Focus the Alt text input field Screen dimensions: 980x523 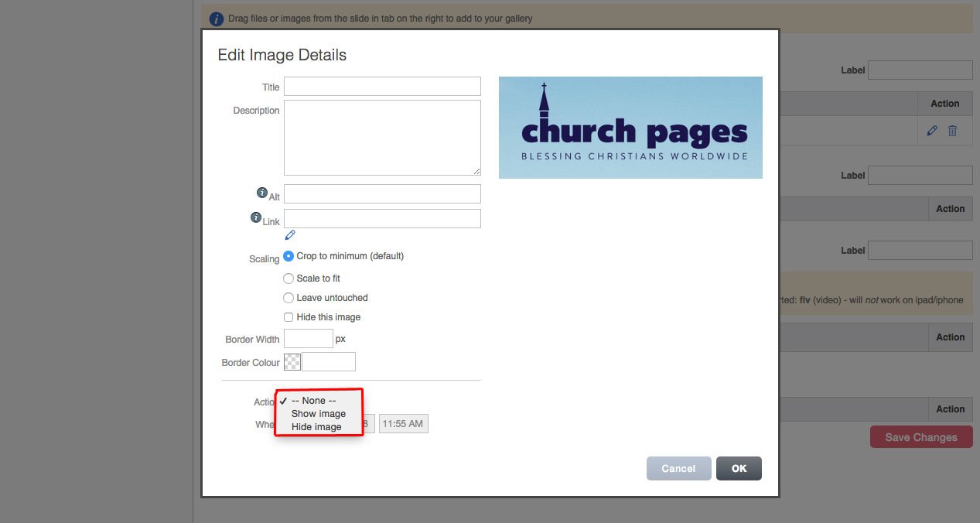(382, 193)
